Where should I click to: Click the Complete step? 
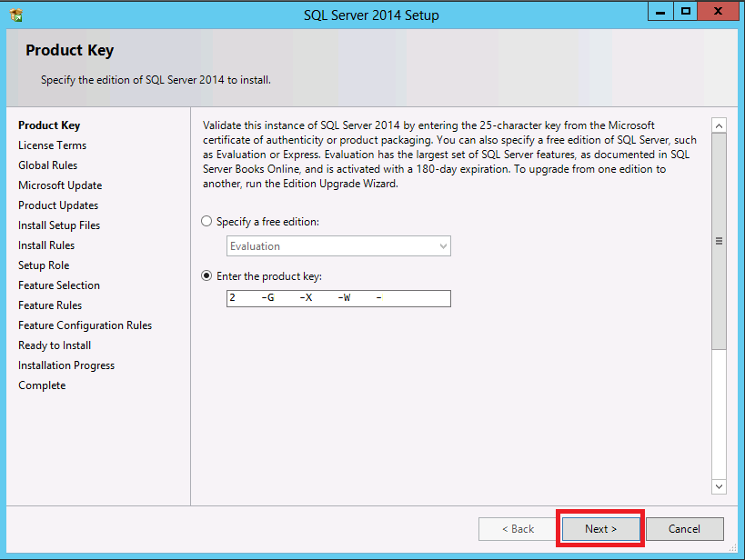42,385
